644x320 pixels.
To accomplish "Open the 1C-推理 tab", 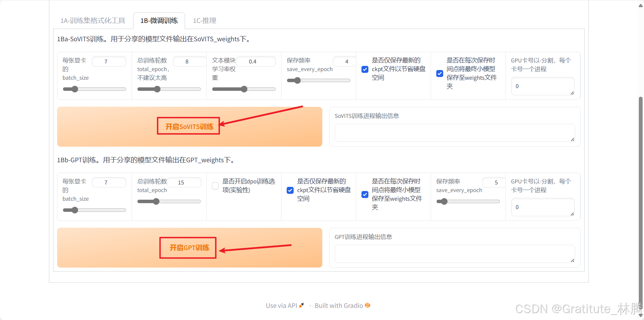I will 205,20.
